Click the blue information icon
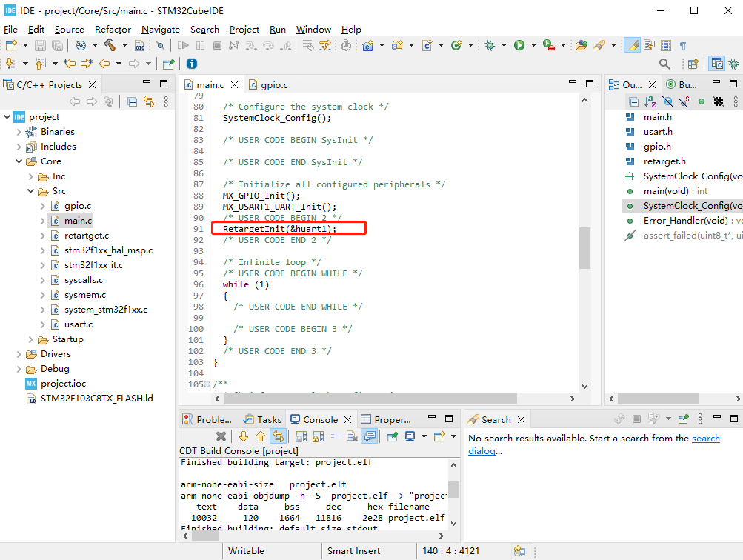The width and height of the screenshot is (743, 560). coord(191,64)
